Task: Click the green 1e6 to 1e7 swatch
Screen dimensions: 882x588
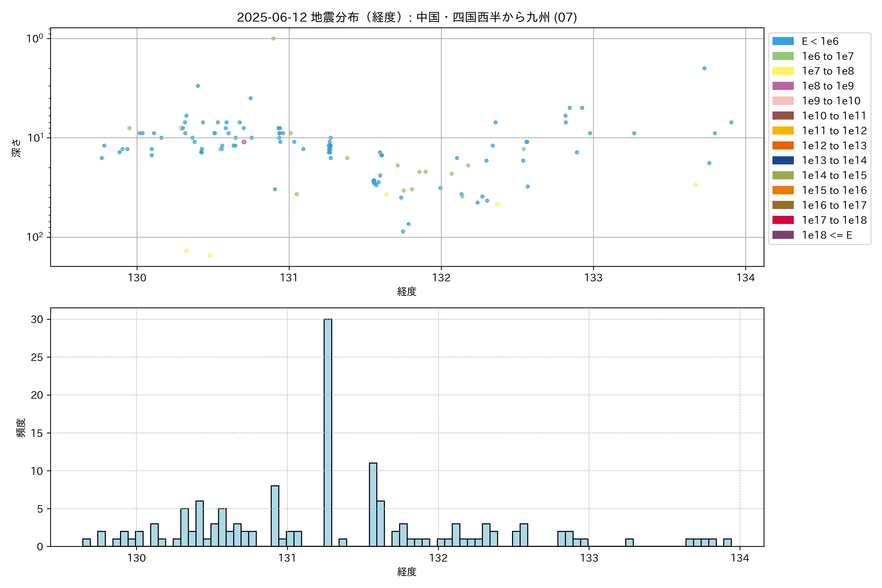Action: click(783, 56)
